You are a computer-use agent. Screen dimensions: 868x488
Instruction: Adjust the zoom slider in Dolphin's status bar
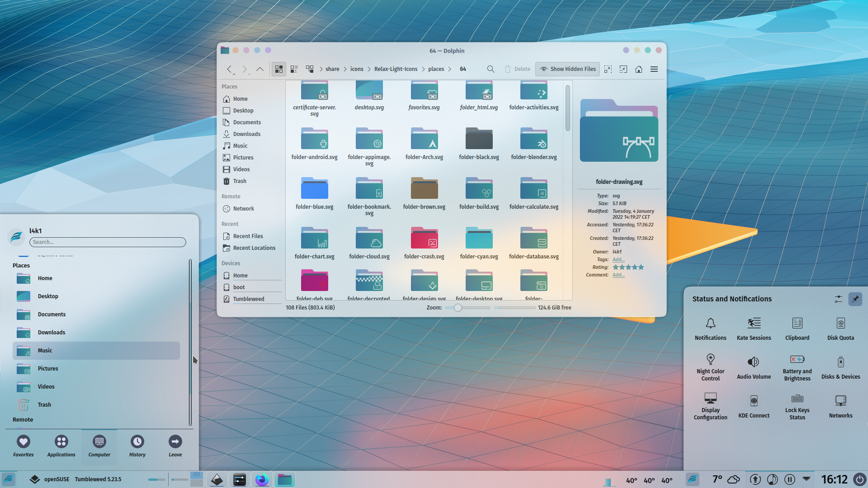pos(458,307)
